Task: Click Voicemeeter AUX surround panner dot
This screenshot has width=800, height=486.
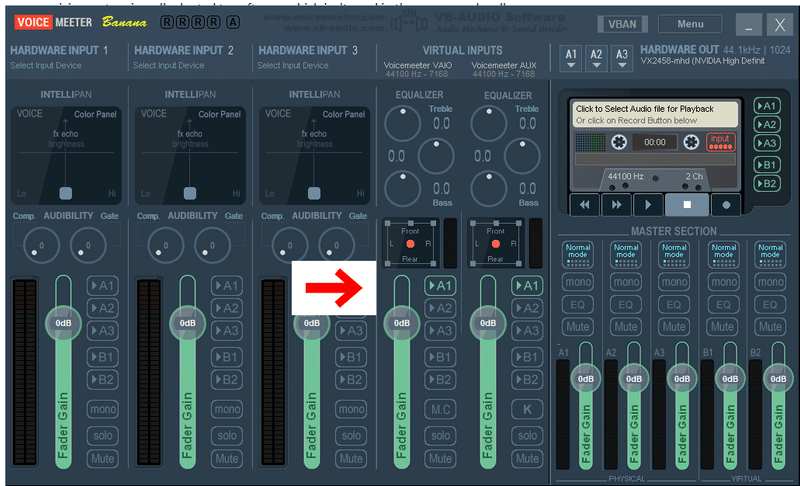Action: 495,244
